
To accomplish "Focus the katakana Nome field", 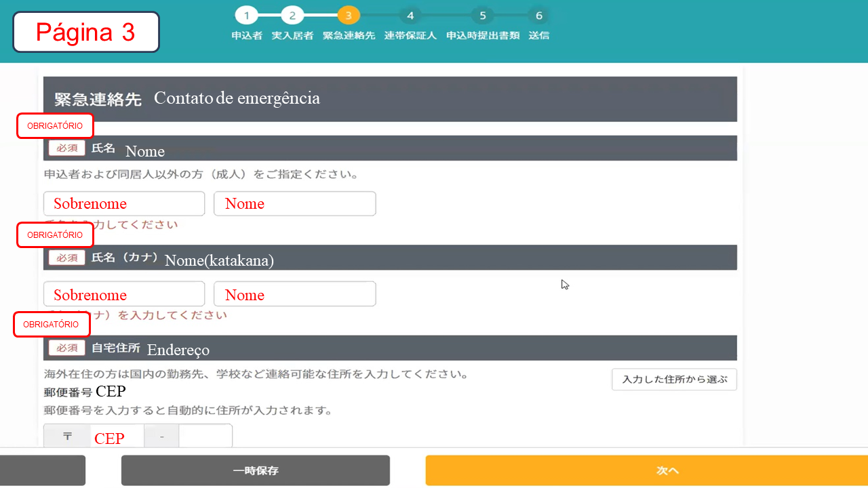I will click(x=294, y=294).
